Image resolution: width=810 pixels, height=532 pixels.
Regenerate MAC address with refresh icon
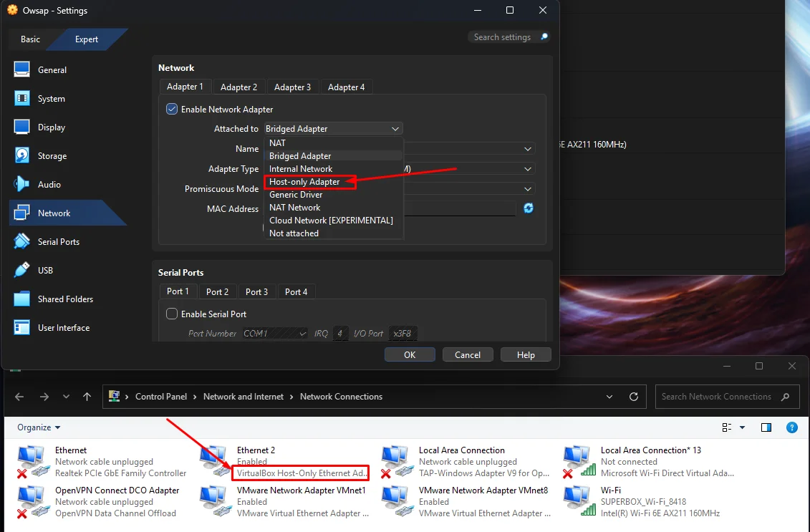(x=529, y=208)
